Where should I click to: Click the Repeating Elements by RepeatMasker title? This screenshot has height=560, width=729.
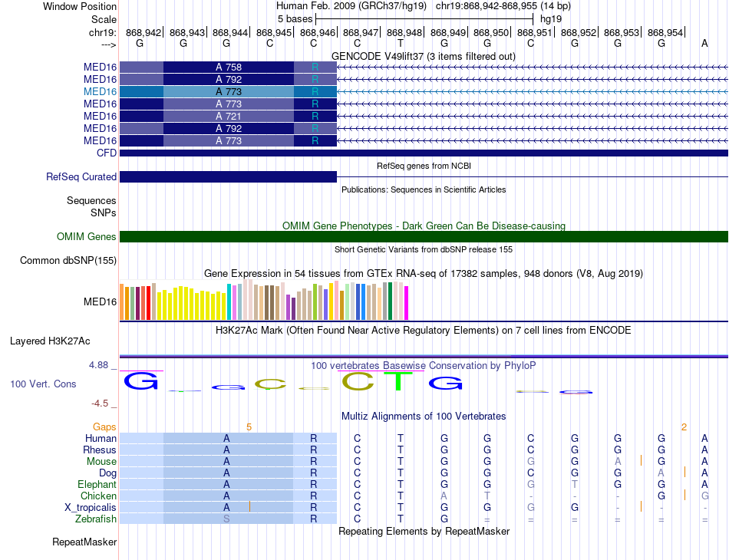click(424, 531)
